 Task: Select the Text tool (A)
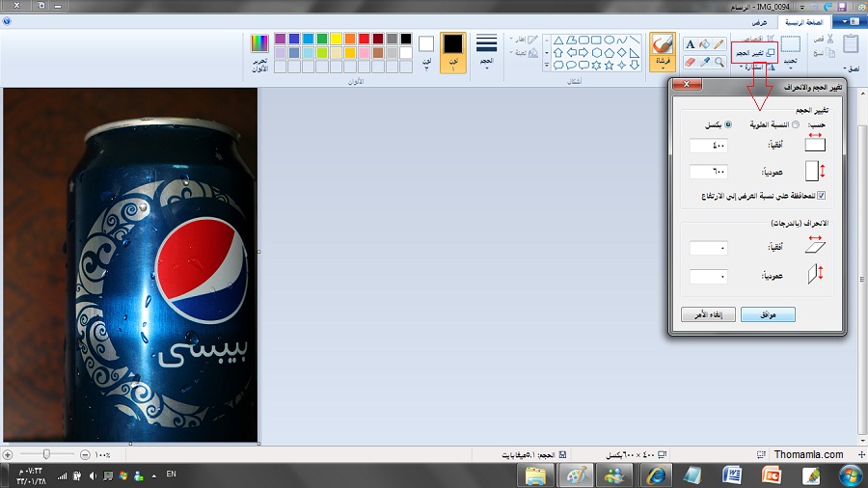(x=690, y=44)
